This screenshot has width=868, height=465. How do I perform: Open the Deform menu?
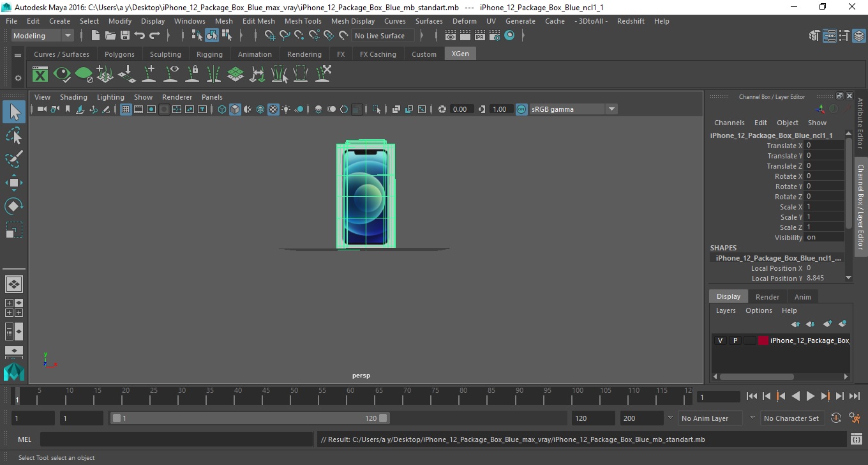464,21
